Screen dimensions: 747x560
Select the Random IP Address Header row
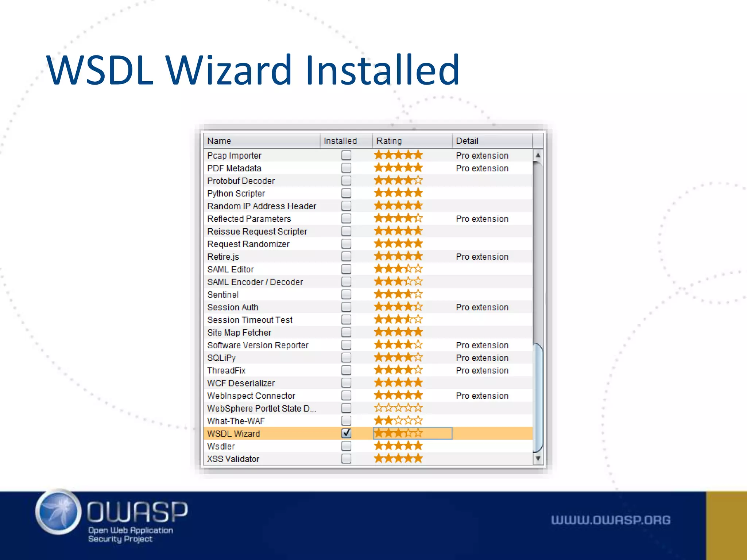point(368,206)
